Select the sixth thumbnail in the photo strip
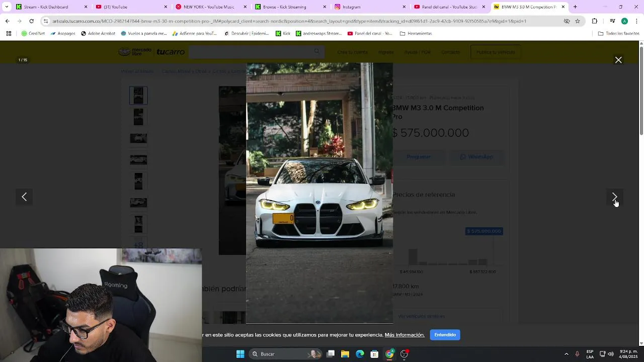This screenshot has height=362, width=644. [138, 203]
